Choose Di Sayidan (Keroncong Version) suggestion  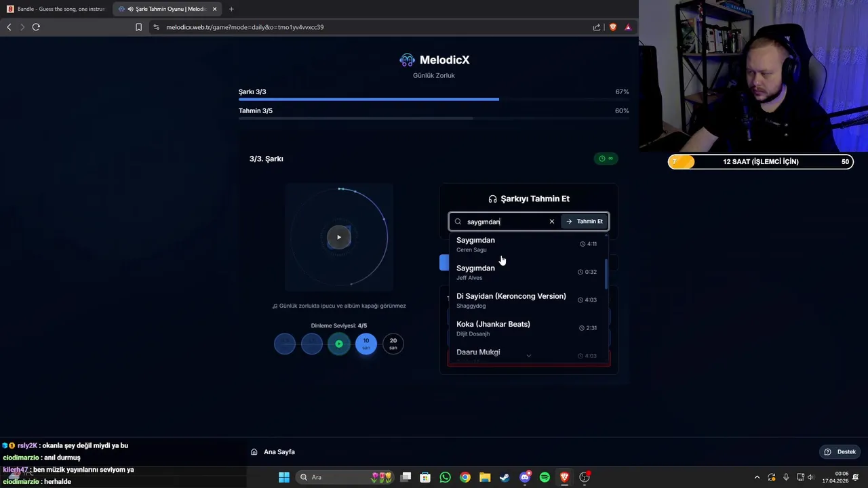point(527,300)
